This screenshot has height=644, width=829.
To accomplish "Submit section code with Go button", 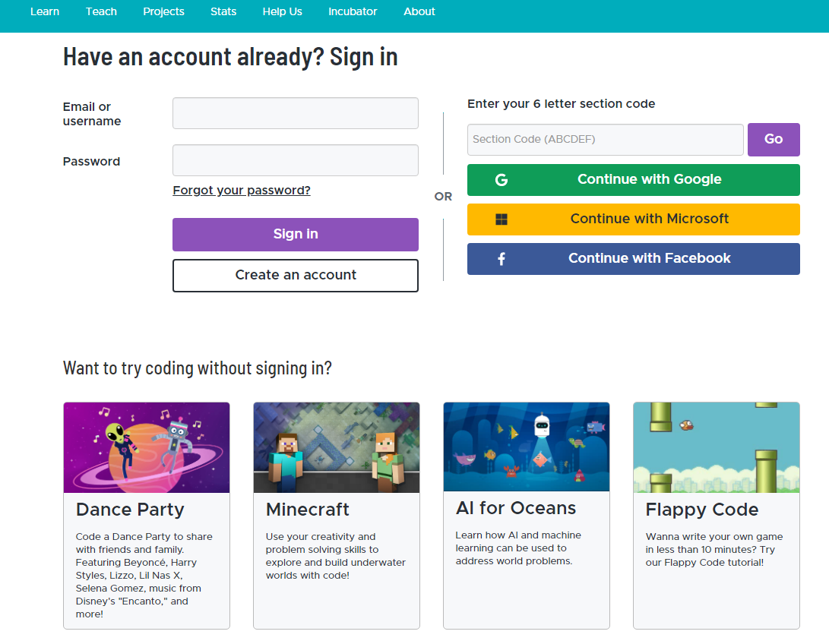I will click(x=774, y=139).
